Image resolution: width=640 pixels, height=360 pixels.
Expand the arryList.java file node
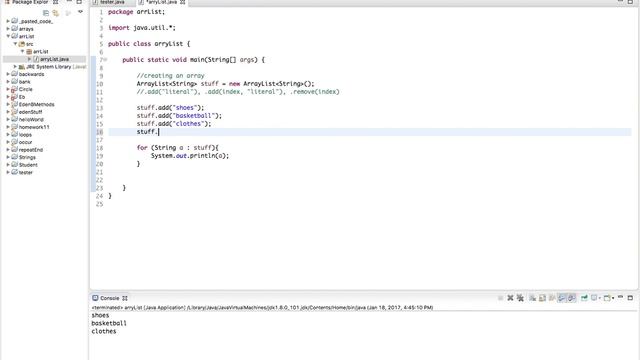click(29, 59)
